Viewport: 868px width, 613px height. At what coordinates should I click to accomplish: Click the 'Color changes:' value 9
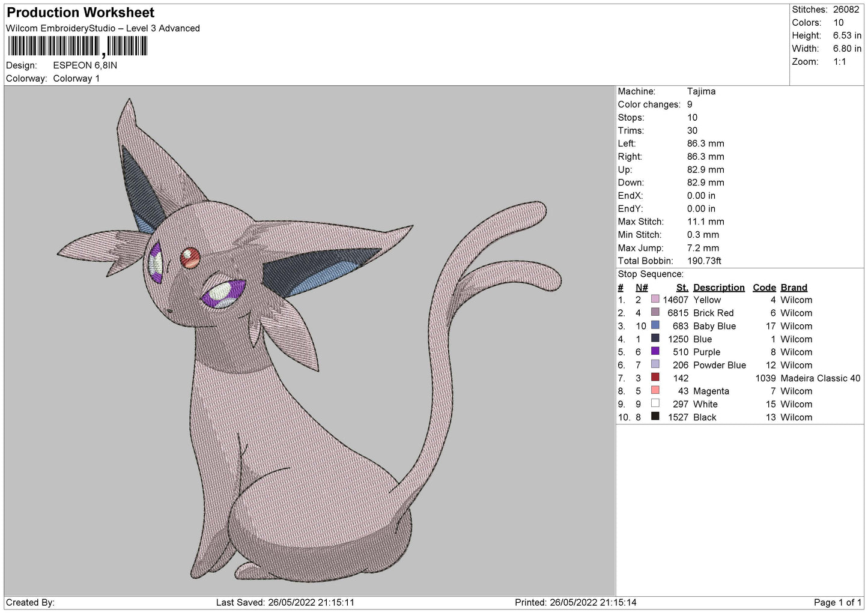point(690,104)
